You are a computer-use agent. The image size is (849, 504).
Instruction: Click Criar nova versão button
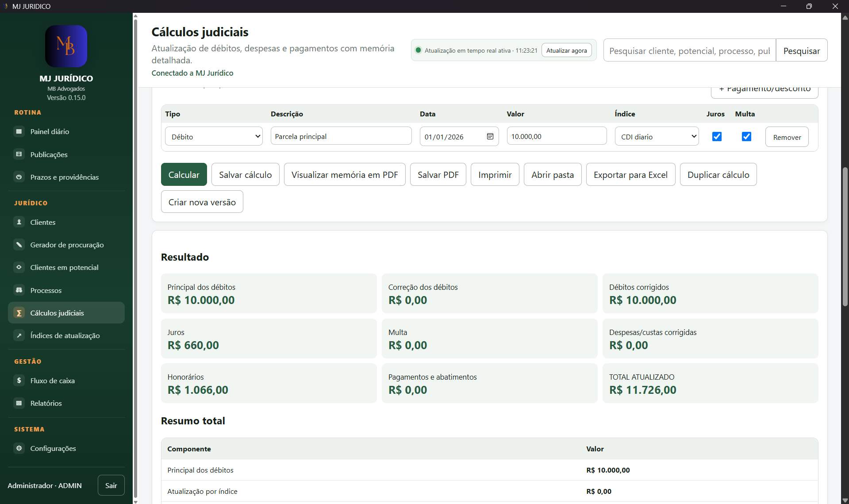[x=202, y=202]
